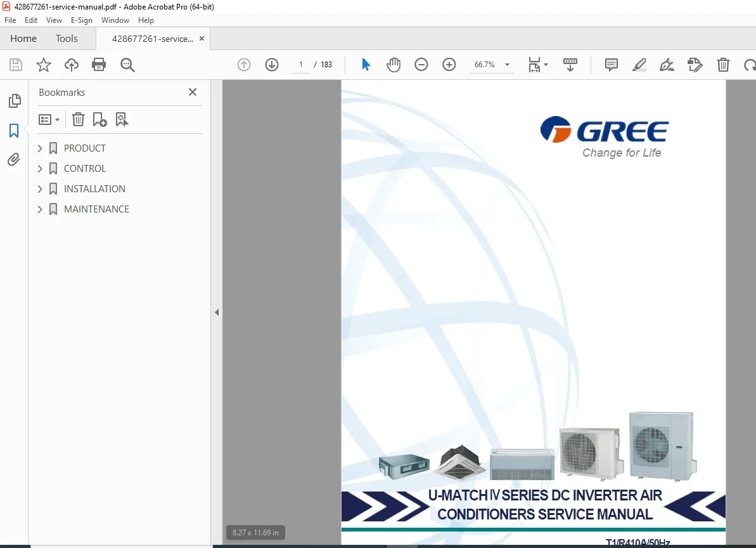Click the cloud upload share icon
Image resolution: width=756 pixels, height=548 pixels.
pyautogui.click(x=72, y=65)
